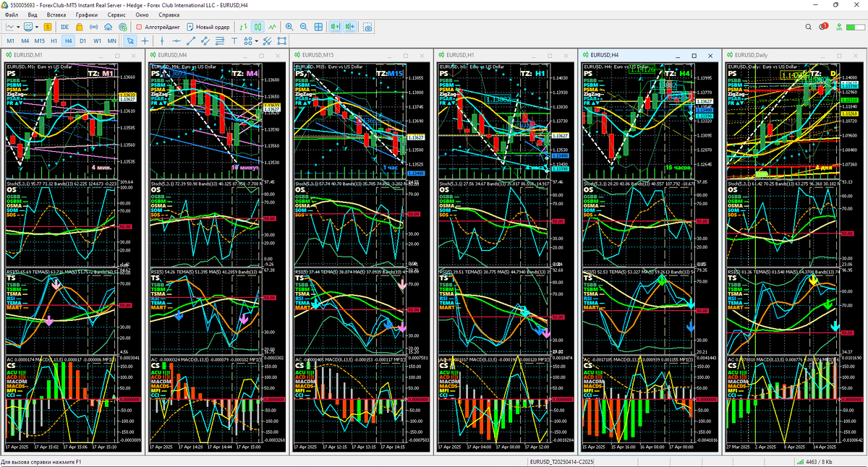Image resolution: width=868 pixels, height=467 pixels.
Task: Open the Файл menu
Action: pyautogui.click(x=12, y=14)
